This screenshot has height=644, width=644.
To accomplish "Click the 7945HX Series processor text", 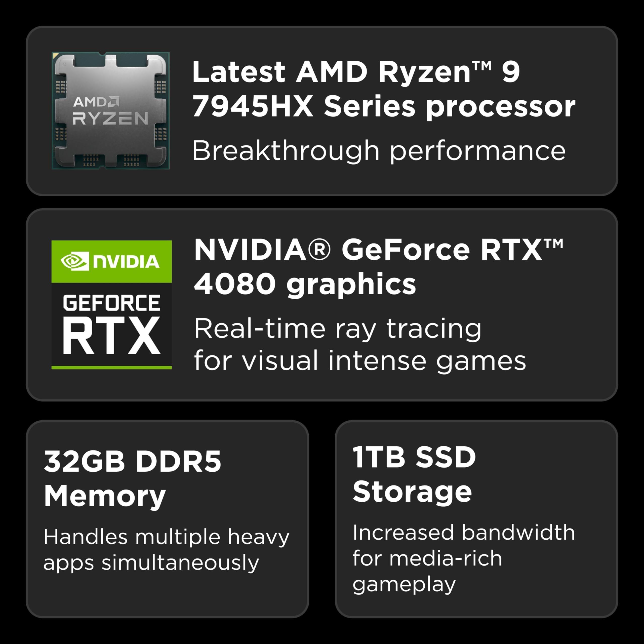I will coord(383,107).
